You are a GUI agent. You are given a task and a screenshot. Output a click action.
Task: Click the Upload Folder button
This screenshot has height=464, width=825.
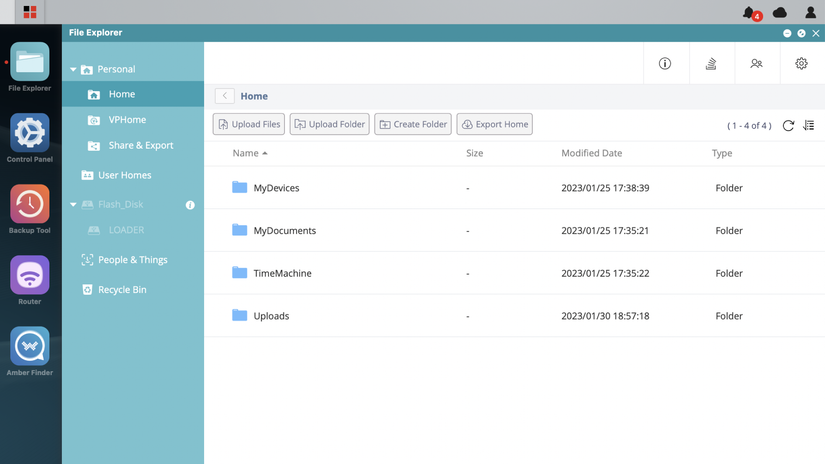click(x=329, y=124)
